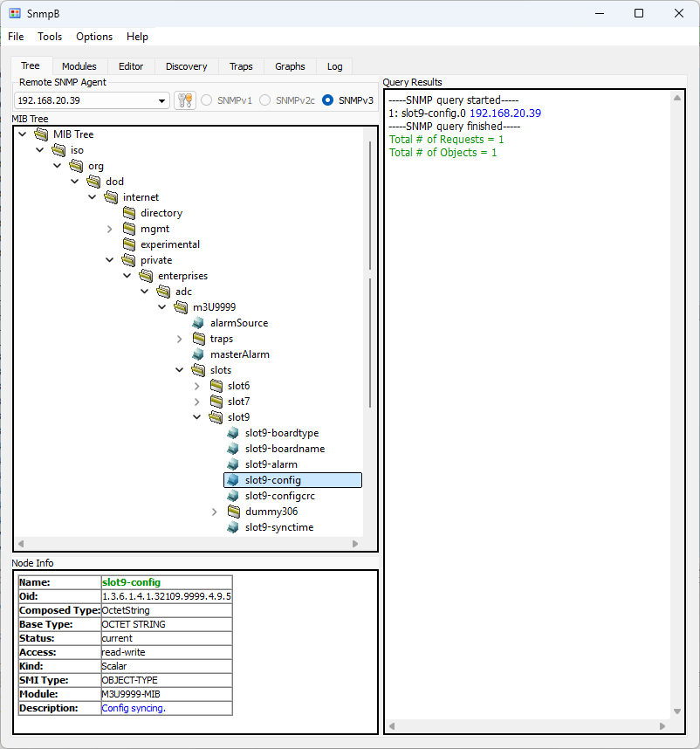Open the Remote SNMP Agent address dropdown

[x=161, y=100]
